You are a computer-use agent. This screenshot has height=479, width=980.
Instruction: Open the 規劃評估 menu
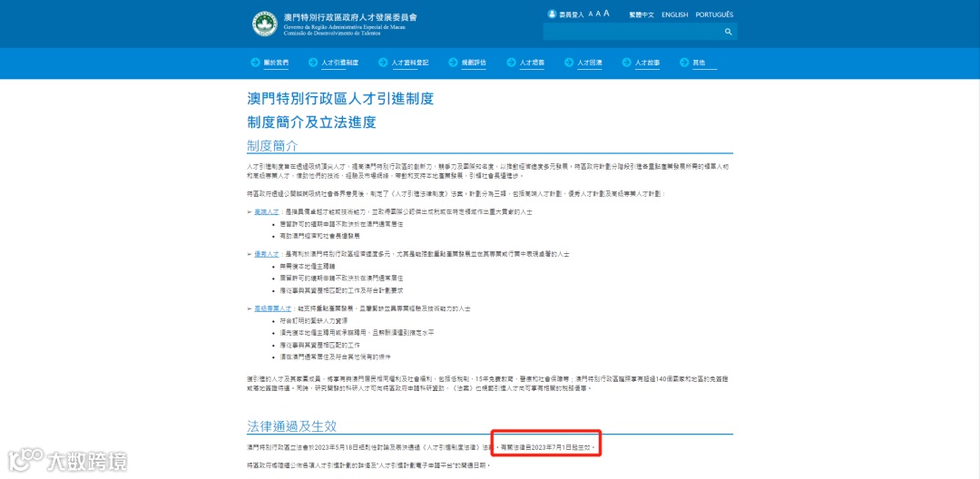pos(474,64)
